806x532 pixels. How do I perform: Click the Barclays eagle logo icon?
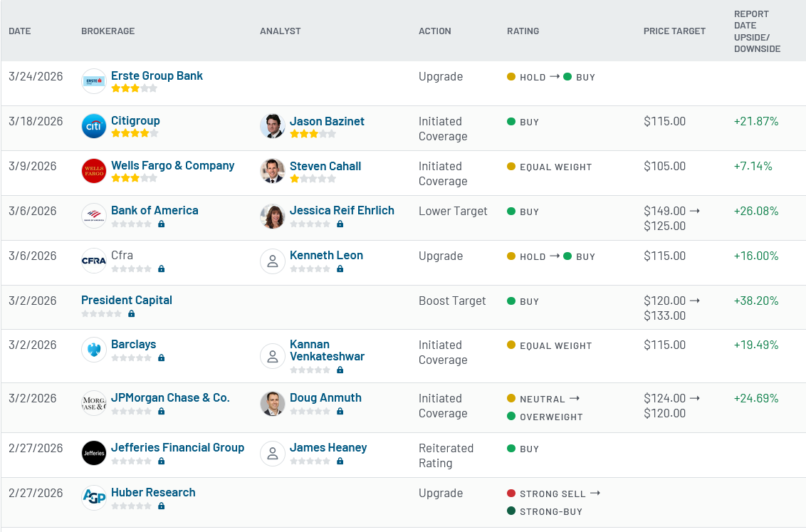[94, 350]
